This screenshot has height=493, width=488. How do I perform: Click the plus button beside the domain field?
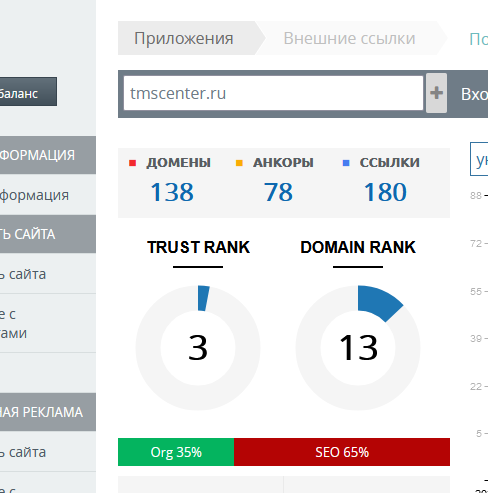click(x=436, y=93)
